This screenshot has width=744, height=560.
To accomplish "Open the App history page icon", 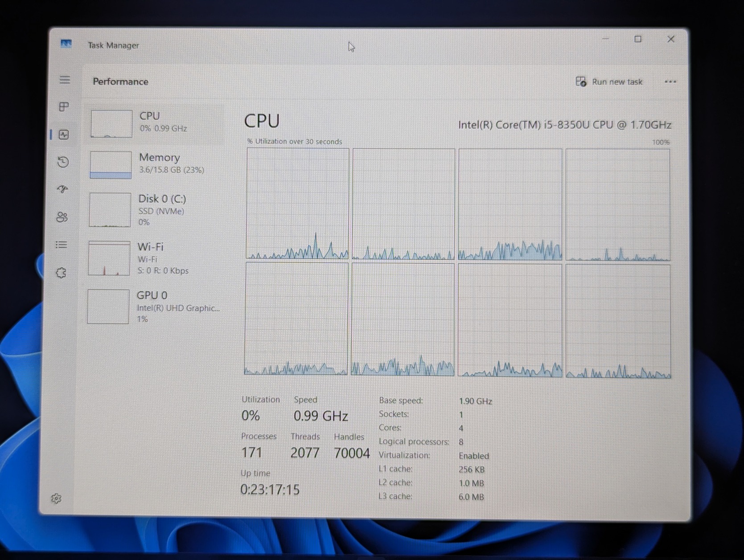I will pyautogui.click(x=63, y=162).
